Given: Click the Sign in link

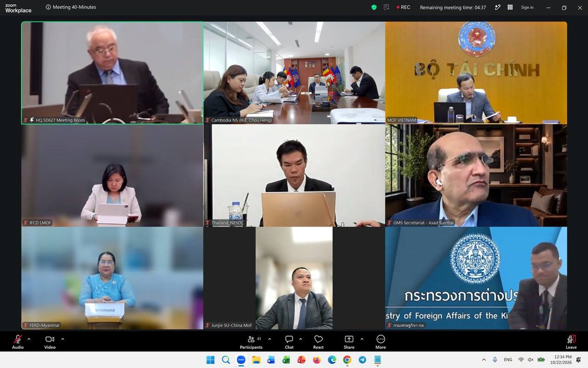Looking at the screenshot, I should (x=527, y=7).
